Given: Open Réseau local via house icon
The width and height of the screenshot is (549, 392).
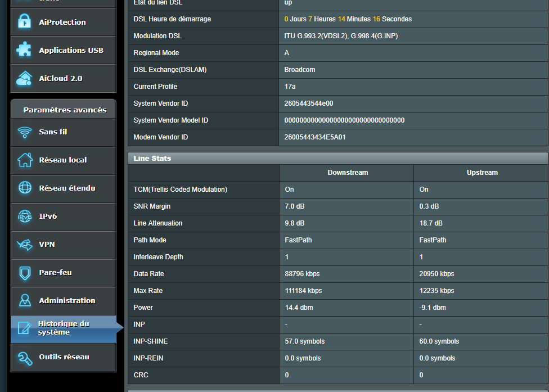Looking at the screenshot, I should click(25, 160).
